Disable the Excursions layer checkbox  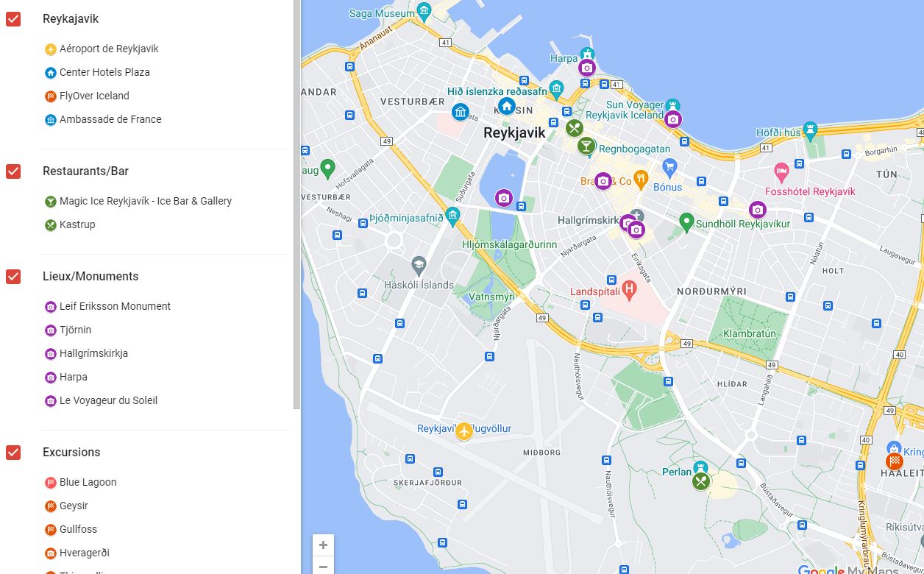coord(13,453)
